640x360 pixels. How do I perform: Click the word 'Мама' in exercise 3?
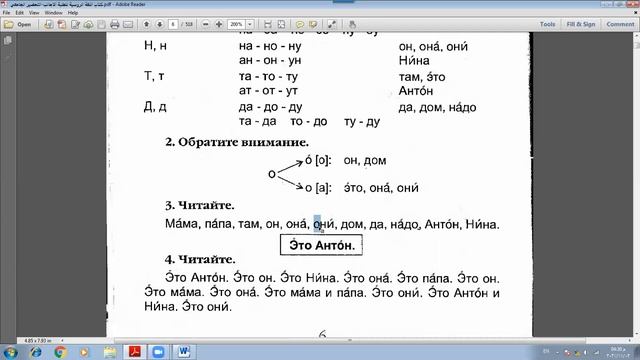[x=181, y=224]
